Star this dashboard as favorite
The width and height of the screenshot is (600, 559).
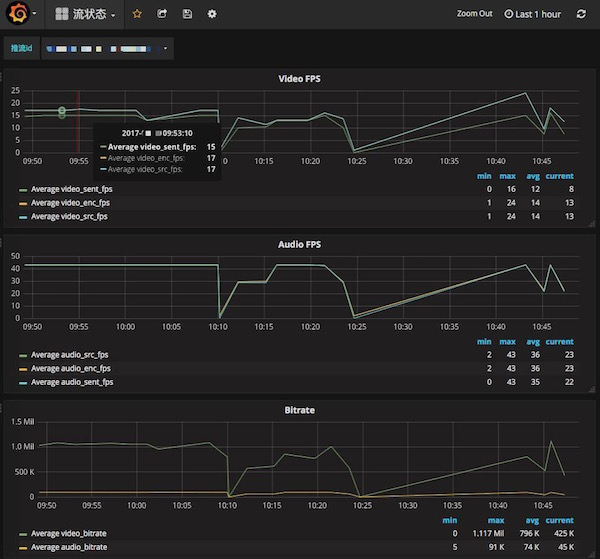(137, 14)
